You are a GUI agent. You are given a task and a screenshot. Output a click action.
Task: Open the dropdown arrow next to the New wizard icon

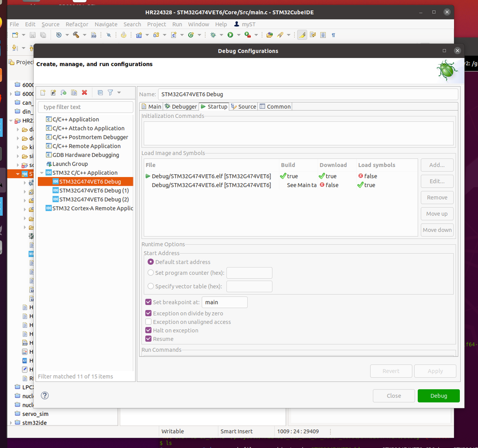(23, 35)
